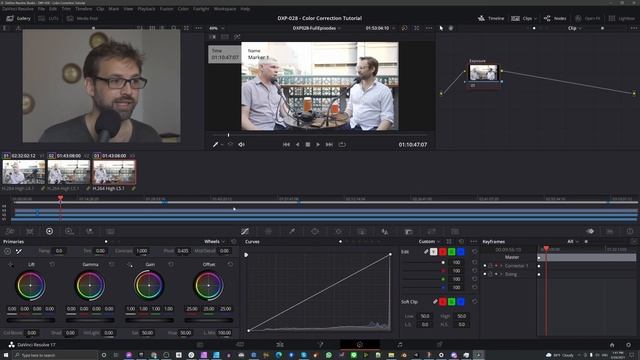Toggle the Lightbox view
Viewport: 640px width, 360px height.
[x=622, y=18]
